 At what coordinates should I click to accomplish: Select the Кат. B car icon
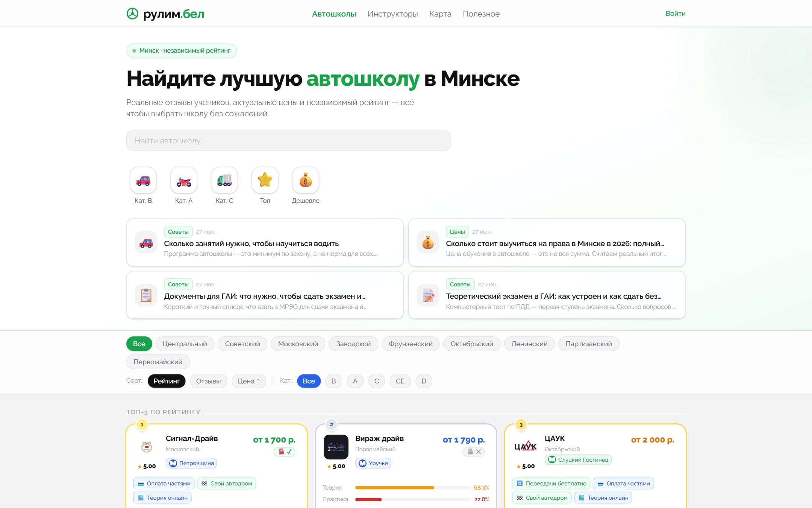pyautogui.click(x=143, y=180)
